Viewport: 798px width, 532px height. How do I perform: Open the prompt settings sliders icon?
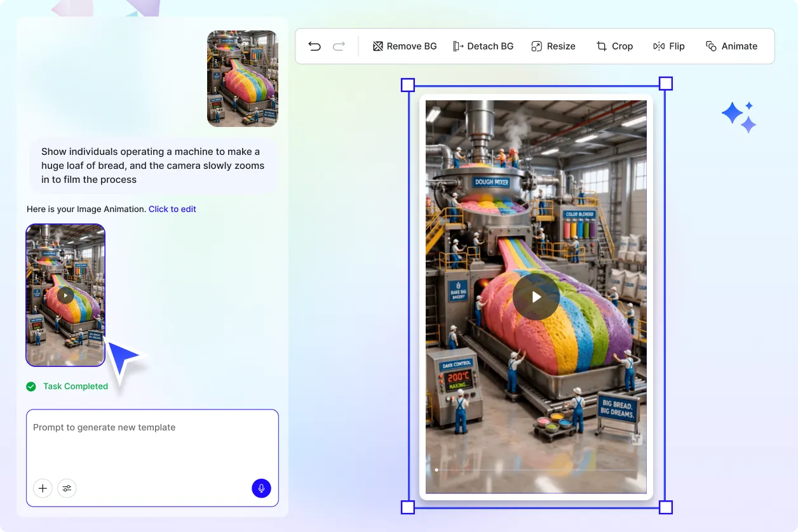[x=67, y=488]
